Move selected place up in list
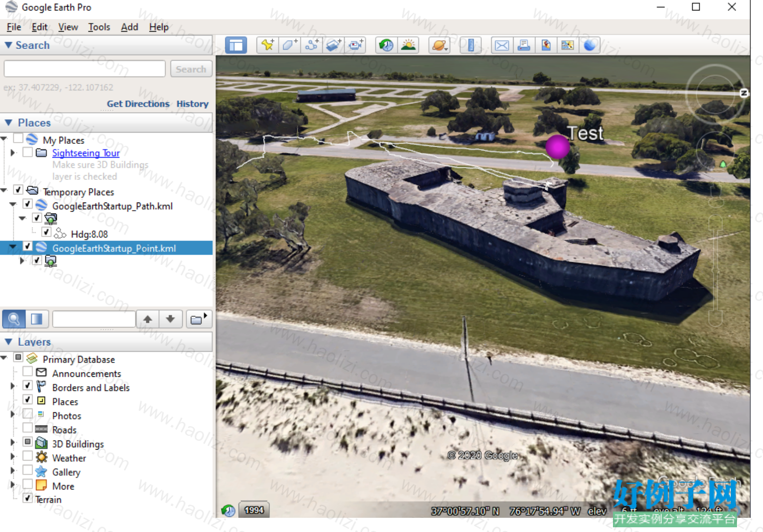This screenshot has width=763, height=532. click(x=148, y=319)
